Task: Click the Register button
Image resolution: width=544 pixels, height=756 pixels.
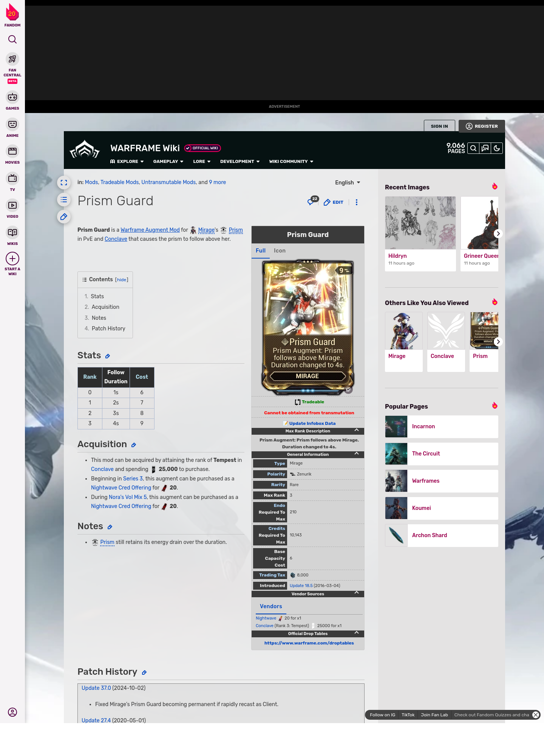Action: pyautogui.click(x=482, y=126)
